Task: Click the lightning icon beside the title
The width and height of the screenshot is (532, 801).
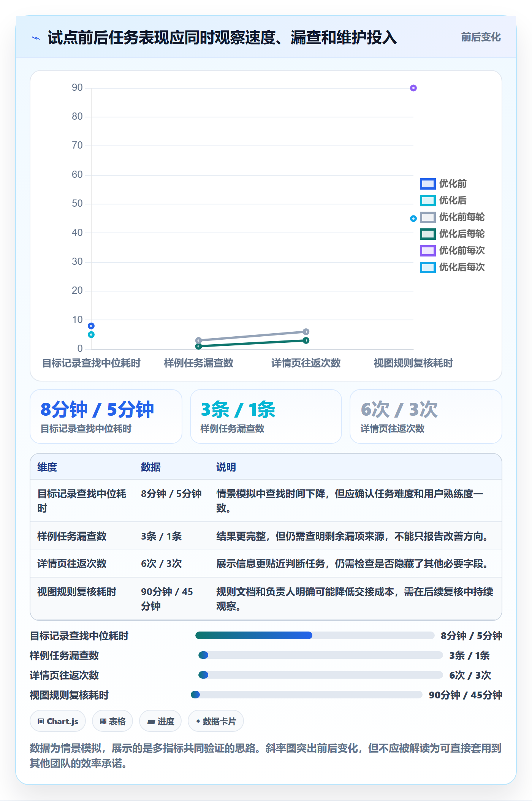Action: tap(36, 38)
